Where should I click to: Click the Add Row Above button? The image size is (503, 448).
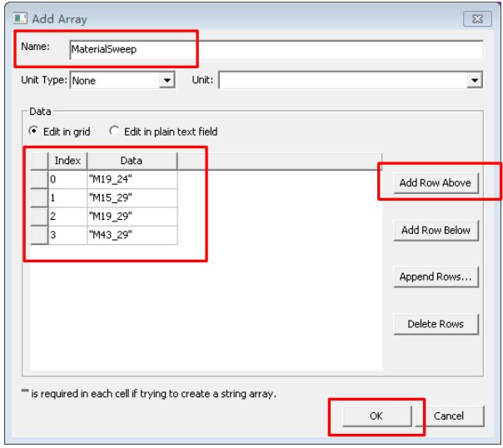(x=436, y=183)
